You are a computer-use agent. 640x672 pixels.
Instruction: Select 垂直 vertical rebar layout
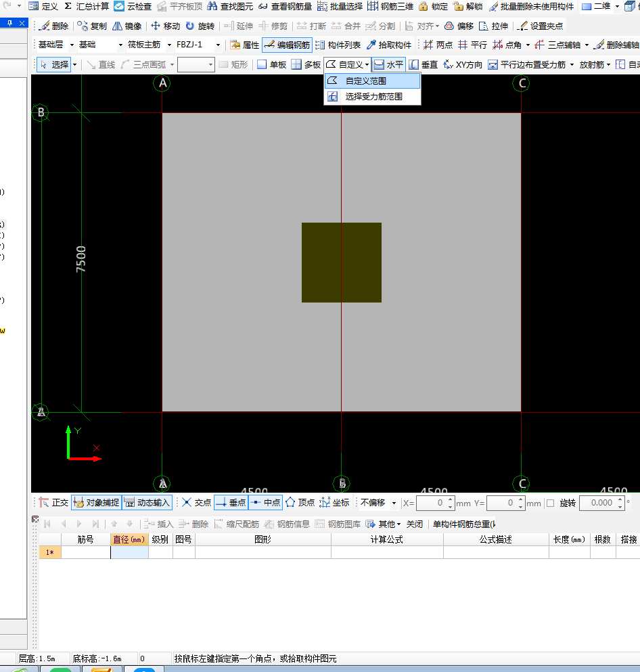(x=424, y=65)
